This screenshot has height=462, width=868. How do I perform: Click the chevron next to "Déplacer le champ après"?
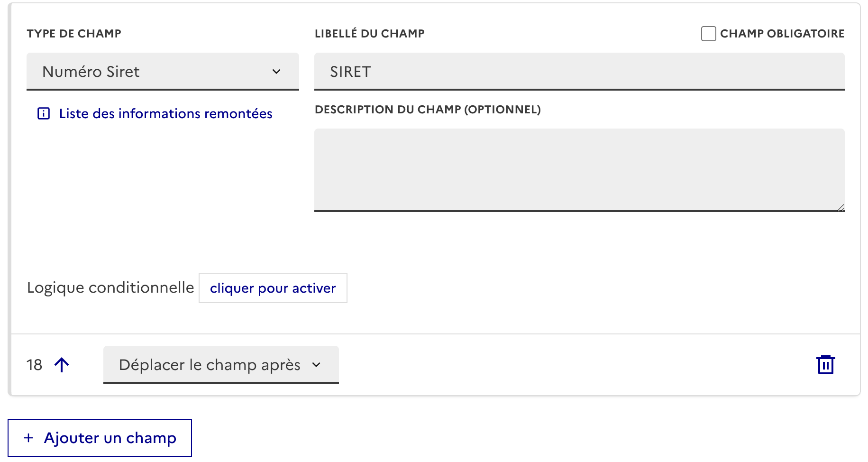point(316,365)
